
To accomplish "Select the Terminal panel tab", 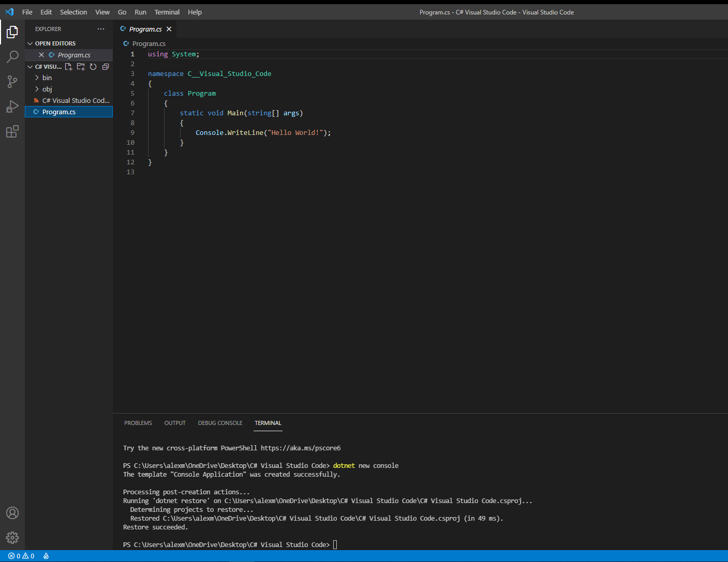I will 268,423.
